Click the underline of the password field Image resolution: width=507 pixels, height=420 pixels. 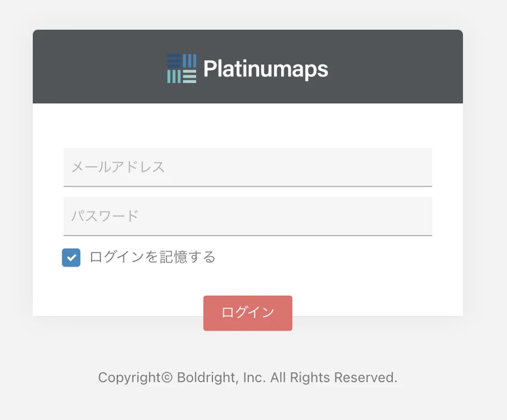(x=247, y=235)
